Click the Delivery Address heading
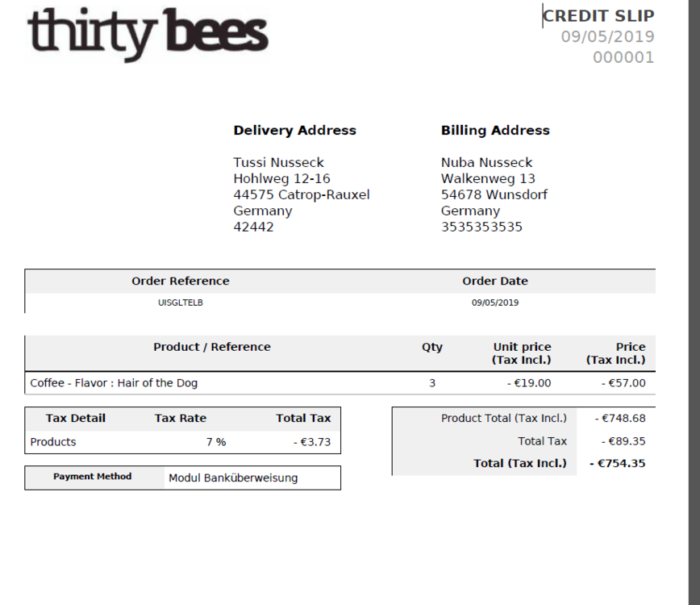Viewport: 700px width, 605px height. click(x=294, y=130)
